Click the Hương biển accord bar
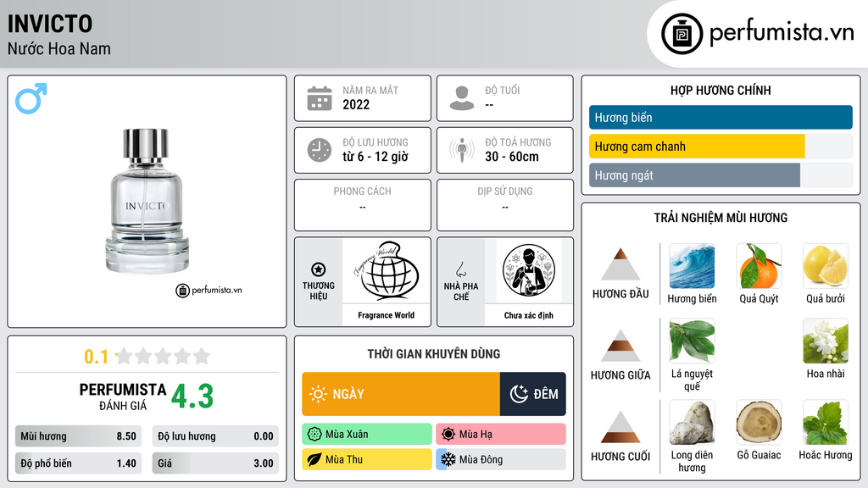The width and height of the screenshot is (868, 488). tap(721, 117)
